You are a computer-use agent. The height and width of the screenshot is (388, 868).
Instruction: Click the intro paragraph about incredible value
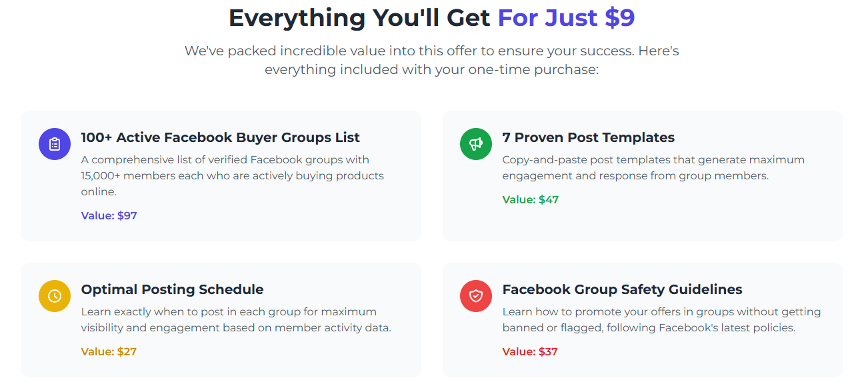(431, 51)
